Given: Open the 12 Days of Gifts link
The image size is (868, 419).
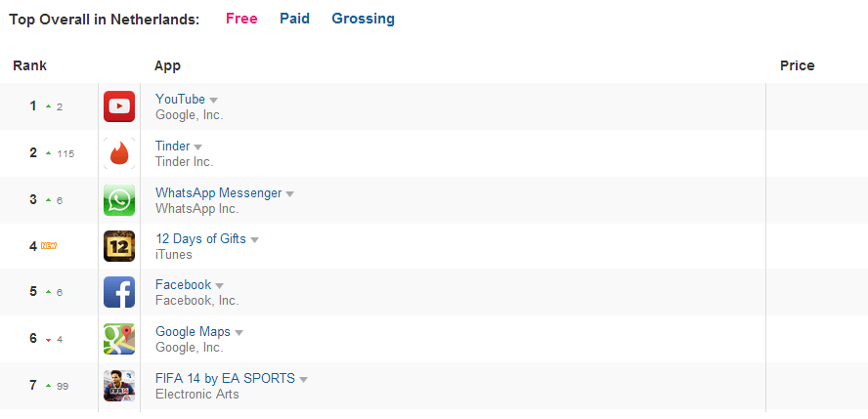Looking at the screenshot, I should 200,239.
